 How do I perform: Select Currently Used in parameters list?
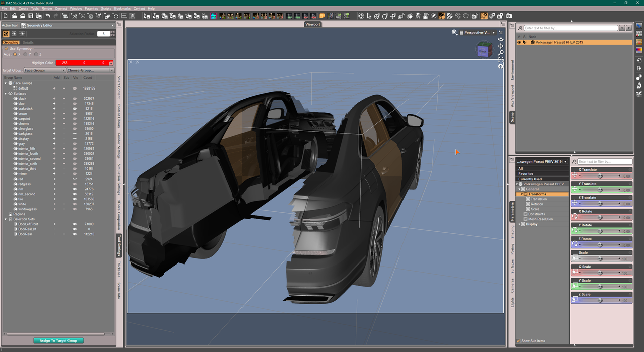[x=530, y=179]
